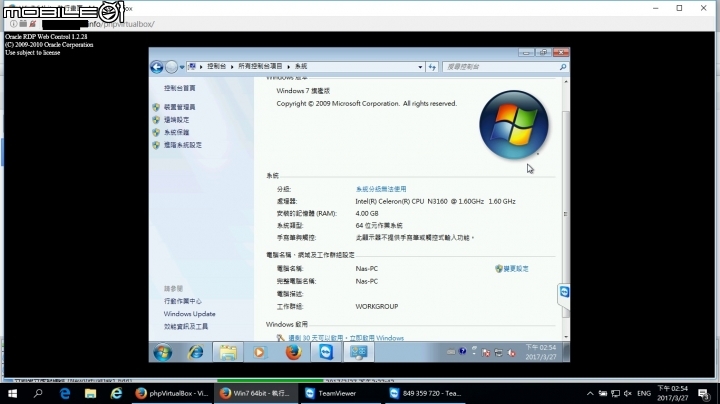Click the Control Panel search field
This screenshot has height=404, width=720.
click(501, 67)
